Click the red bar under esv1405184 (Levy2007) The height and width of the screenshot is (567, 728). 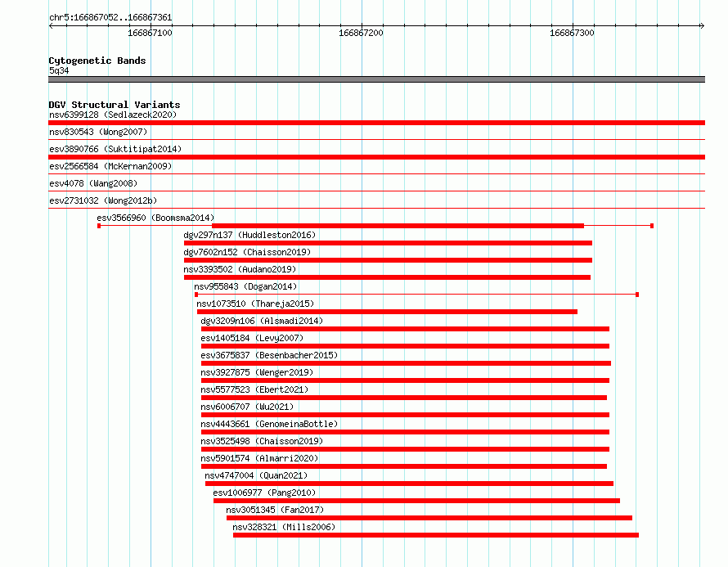click(406, 346)
